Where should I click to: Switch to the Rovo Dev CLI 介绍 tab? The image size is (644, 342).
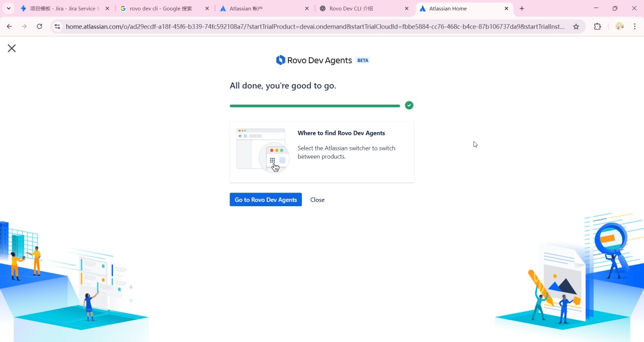click(364, 9)
